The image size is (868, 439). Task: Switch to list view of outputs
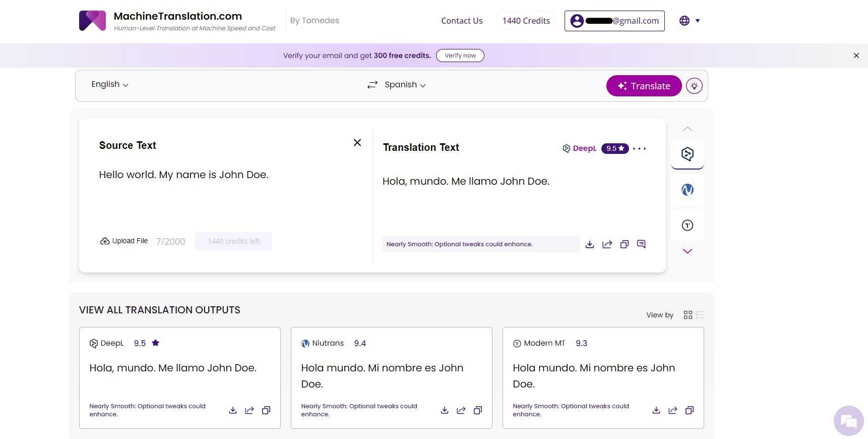pos(700,315)
